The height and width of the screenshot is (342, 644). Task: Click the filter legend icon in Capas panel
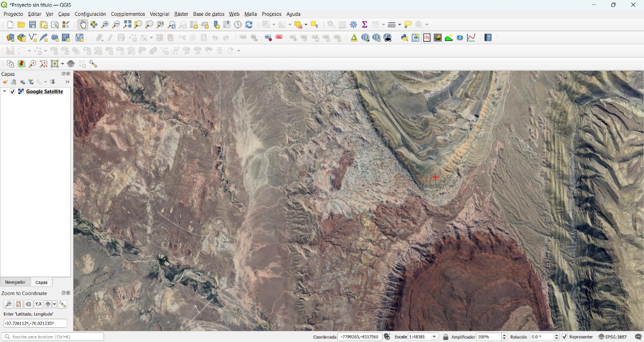(x=31, y=82)
